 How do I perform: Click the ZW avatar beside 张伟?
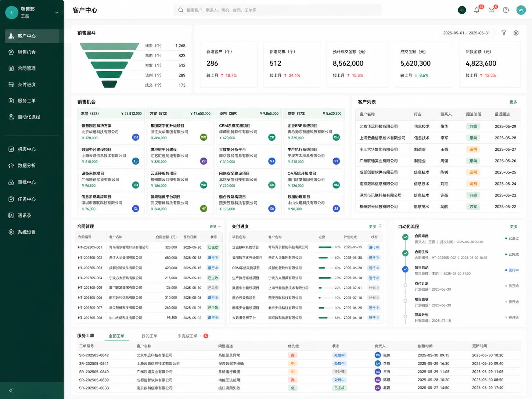click(x=378, y=355)
